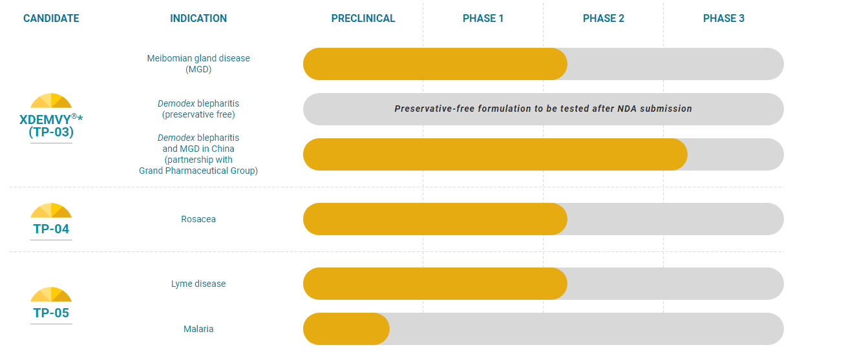Image resolution: width=868 pixels, height=356 pixels.
Task: Click the China partnership progress bar
Action: [544, 154]
